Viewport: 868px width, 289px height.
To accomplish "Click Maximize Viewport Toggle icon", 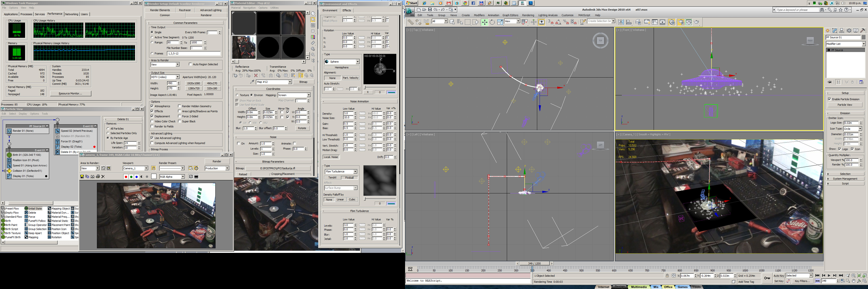I will tap(865, 281).
